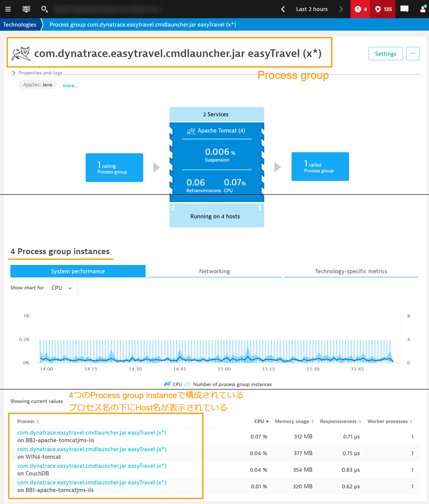Click the 4 Process group instances heading
Image resolution: width=429 pixels, height=504 pixels.
pyautogui.click(x=60, y=251)
